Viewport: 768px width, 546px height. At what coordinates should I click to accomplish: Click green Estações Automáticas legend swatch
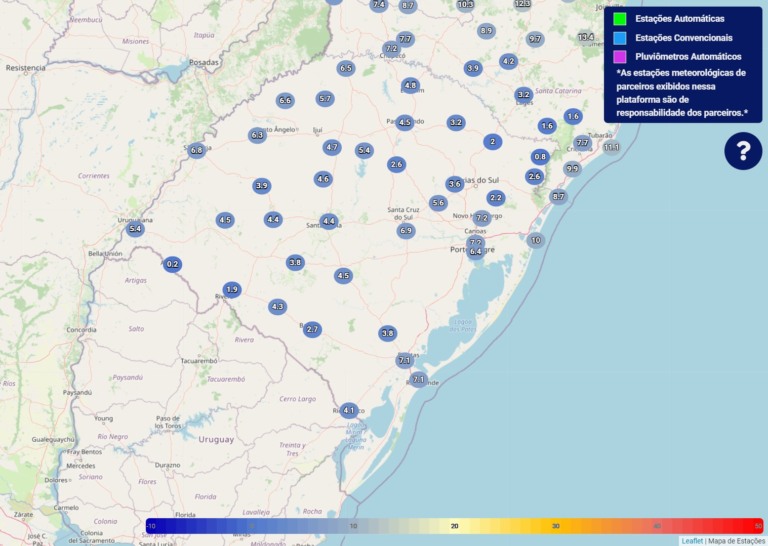click(620, 19)
